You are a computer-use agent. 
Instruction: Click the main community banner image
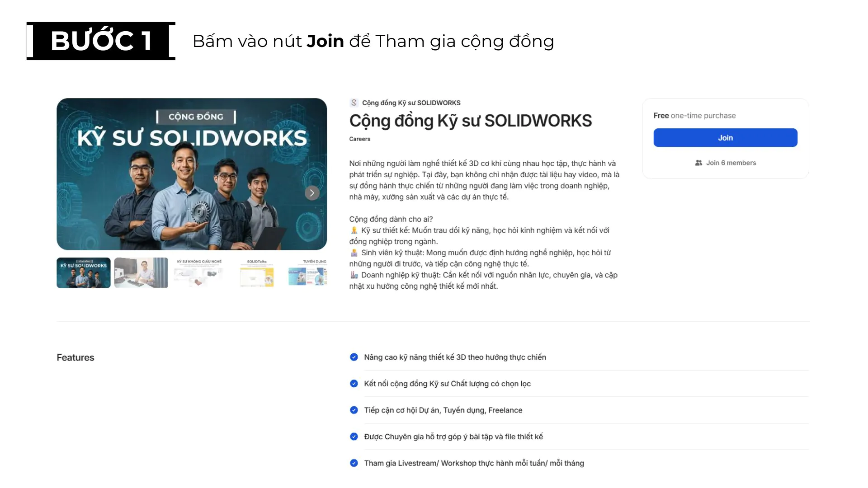click(x=192, y=174)
